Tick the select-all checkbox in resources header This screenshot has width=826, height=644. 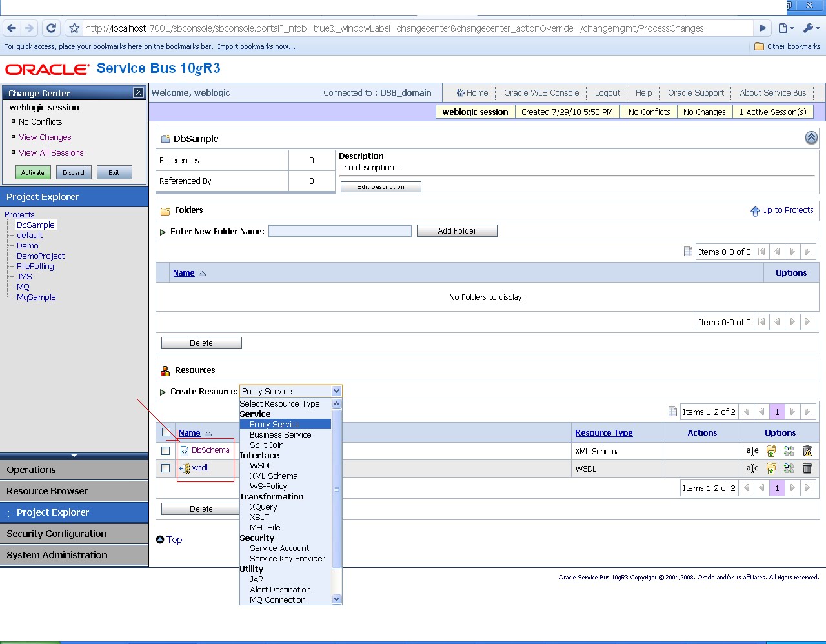point(166,432)
